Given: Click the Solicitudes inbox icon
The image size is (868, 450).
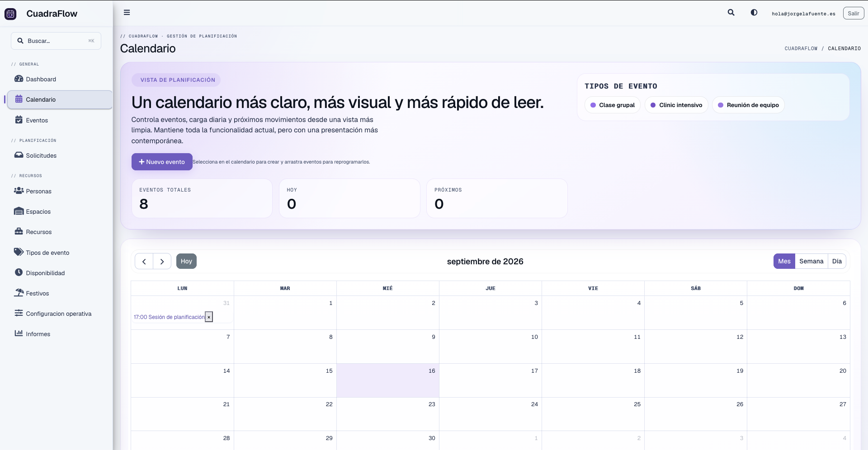Looking at the screenshot, I should [x=19, y=155].
